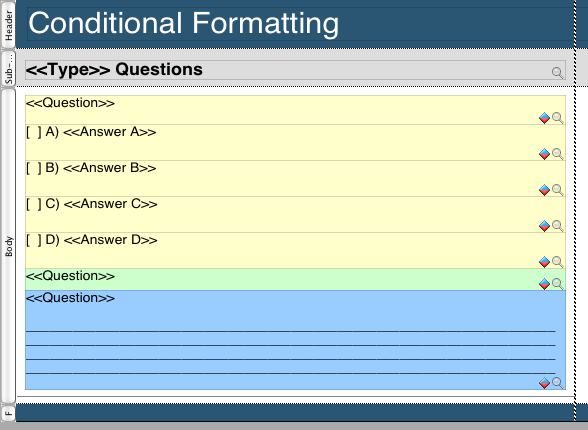Click magnifier icon on first Question field
This screenshot has height=430, width=588.
pos(558,118)
